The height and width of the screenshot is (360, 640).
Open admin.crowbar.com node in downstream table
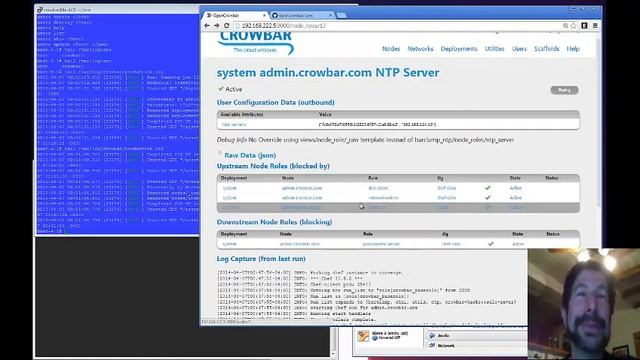coord(300,244)
